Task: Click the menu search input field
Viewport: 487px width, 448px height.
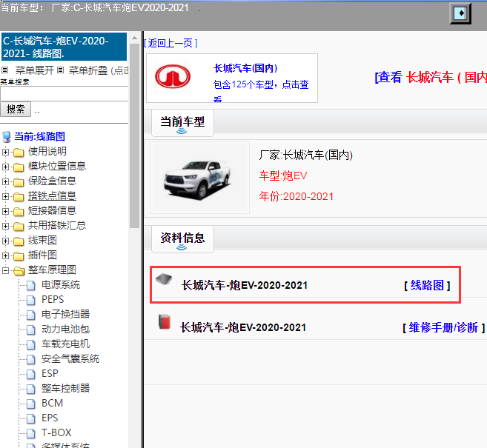Action: 64,93
